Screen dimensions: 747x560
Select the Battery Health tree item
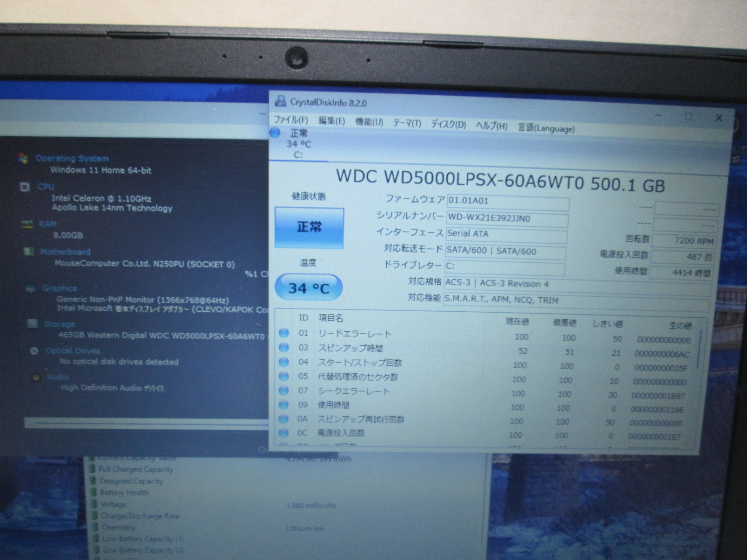click(x=124, y=492)
